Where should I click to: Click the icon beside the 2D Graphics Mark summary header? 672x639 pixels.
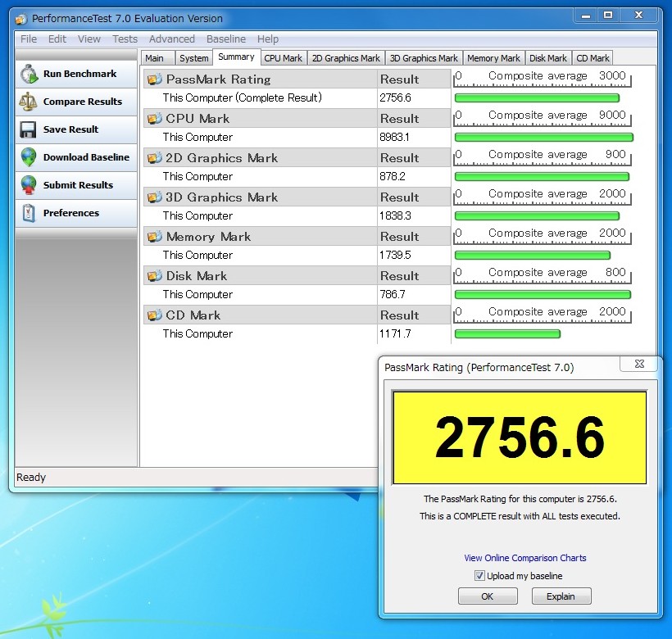pos(154,158)
